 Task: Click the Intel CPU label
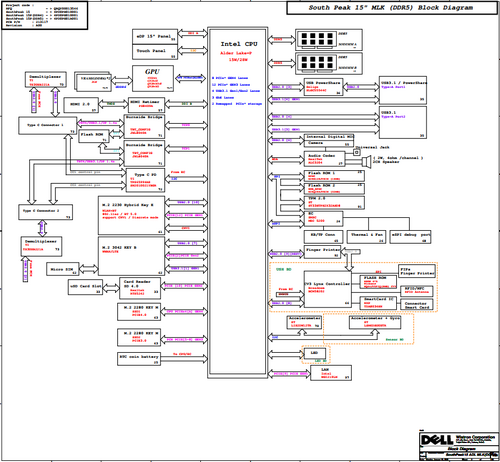coord(239,44)
